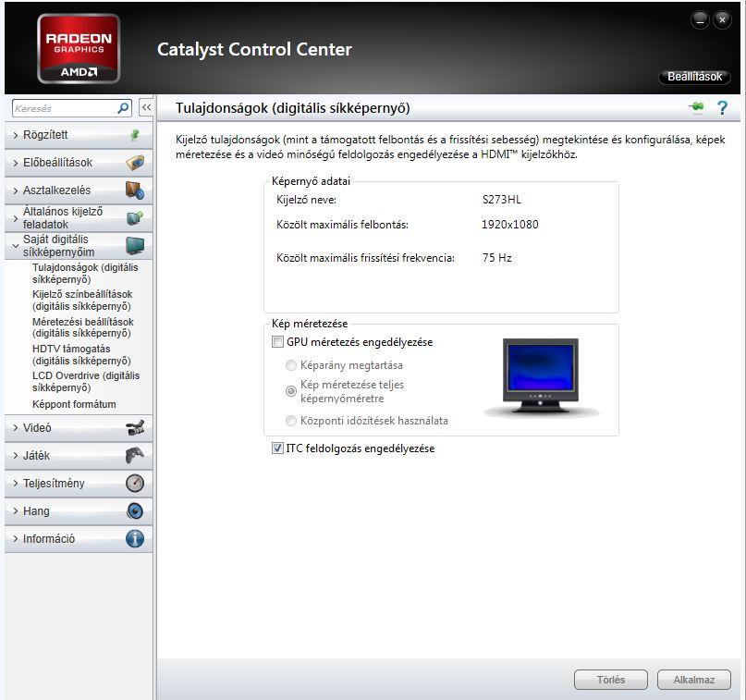
Task: Enable the GPU méretezés engedélyezése checkbox
Action: coord(277,341)
